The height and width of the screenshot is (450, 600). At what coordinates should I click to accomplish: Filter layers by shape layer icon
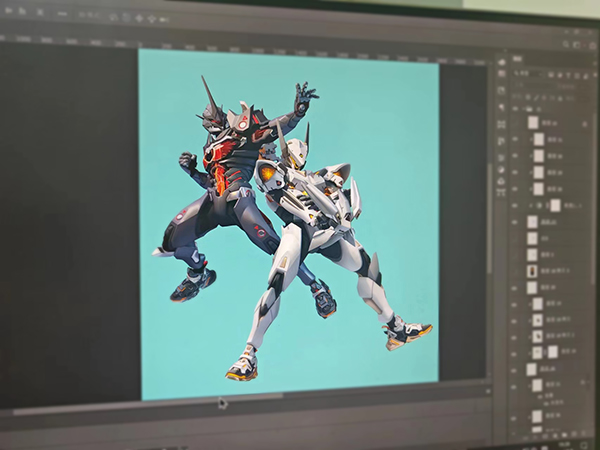coord(576,77)
